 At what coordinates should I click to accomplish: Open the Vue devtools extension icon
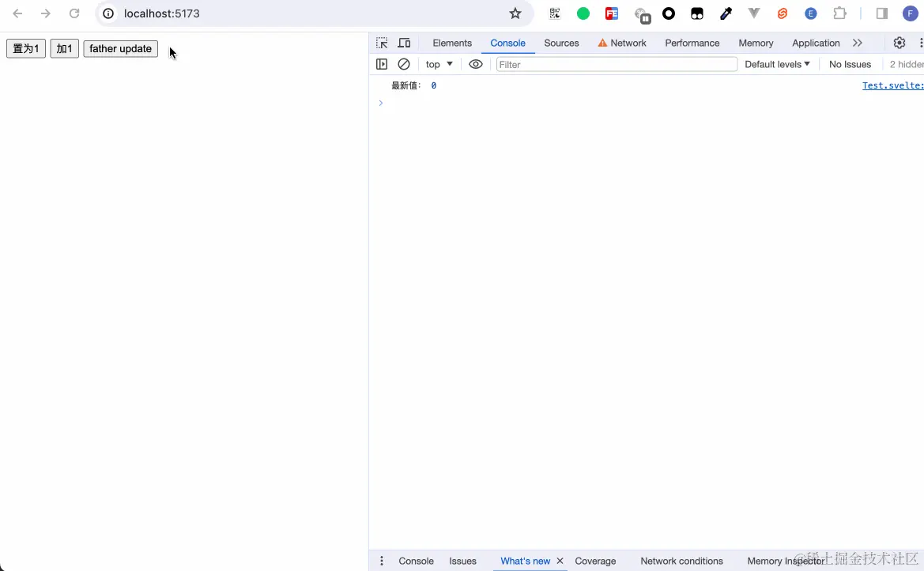click(x=754, y=13)
